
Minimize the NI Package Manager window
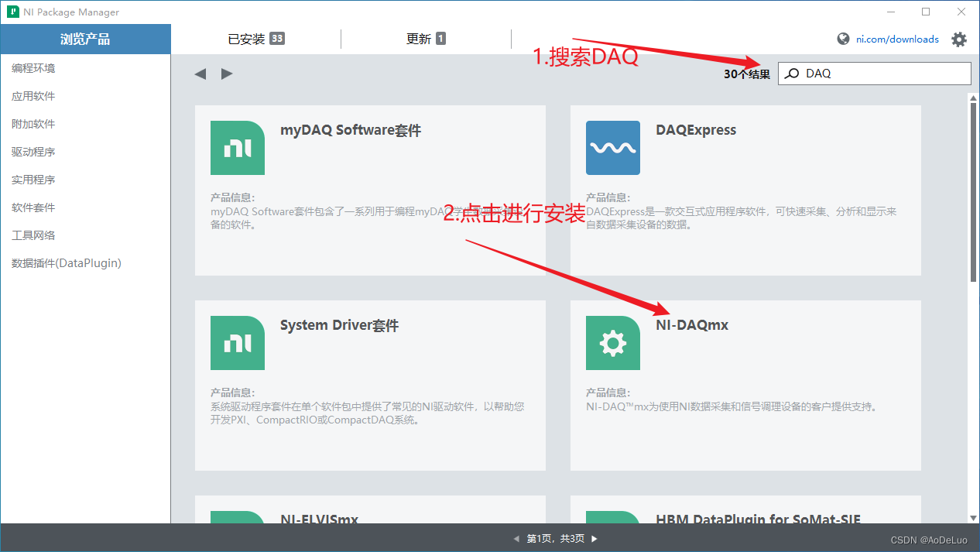click(891, 12)
